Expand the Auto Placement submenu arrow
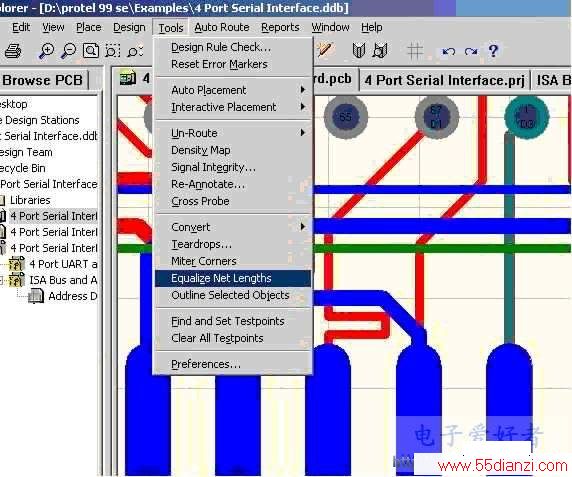Screen dimensions: 572x477 tap(302, 90)
